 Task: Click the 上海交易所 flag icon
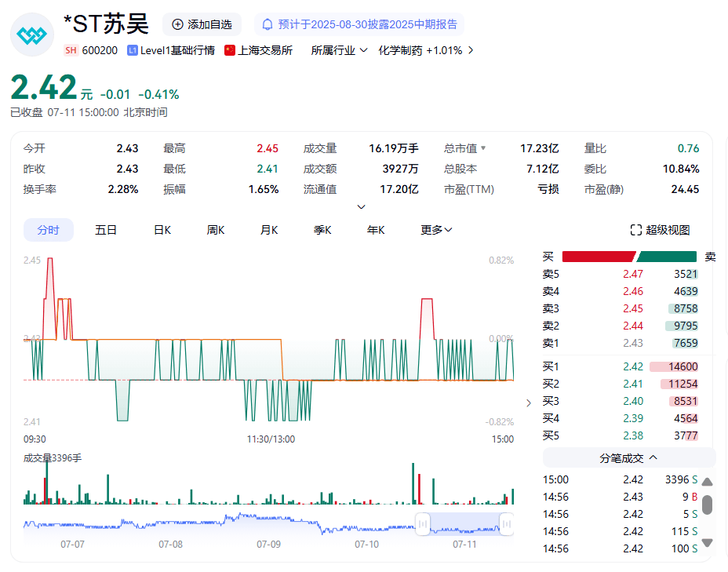point(230,50)
